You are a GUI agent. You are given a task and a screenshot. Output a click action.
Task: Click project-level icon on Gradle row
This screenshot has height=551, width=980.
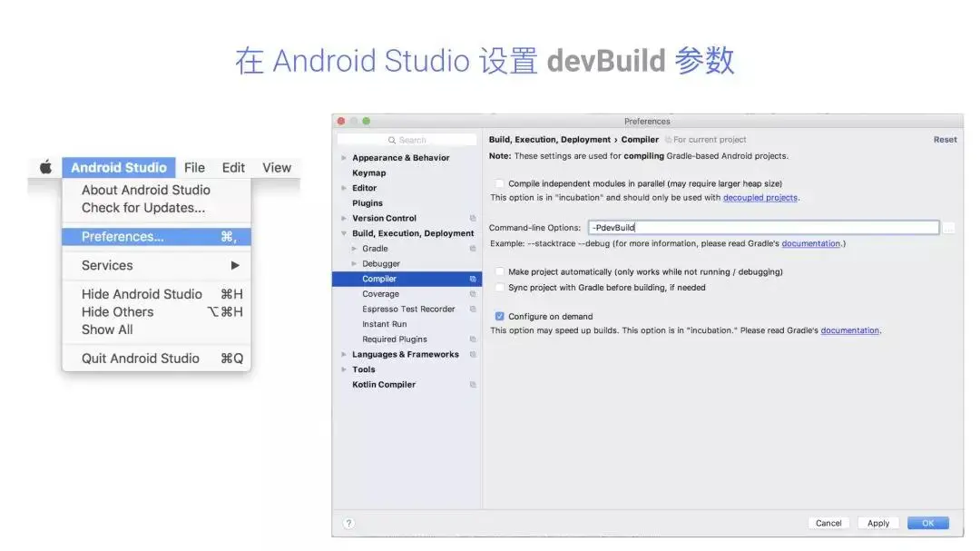pos(473,249)
